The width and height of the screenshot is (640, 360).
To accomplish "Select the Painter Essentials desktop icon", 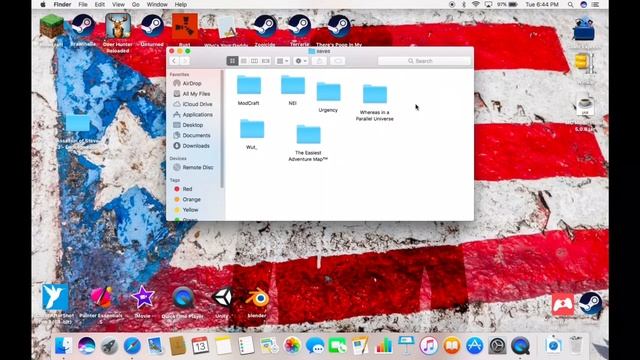I will pyautogui.click(x=101, y=297).
